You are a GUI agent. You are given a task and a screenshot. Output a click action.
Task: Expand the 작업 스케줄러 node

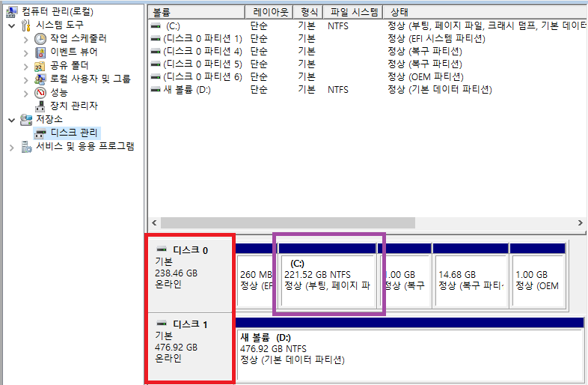(26, 40)
